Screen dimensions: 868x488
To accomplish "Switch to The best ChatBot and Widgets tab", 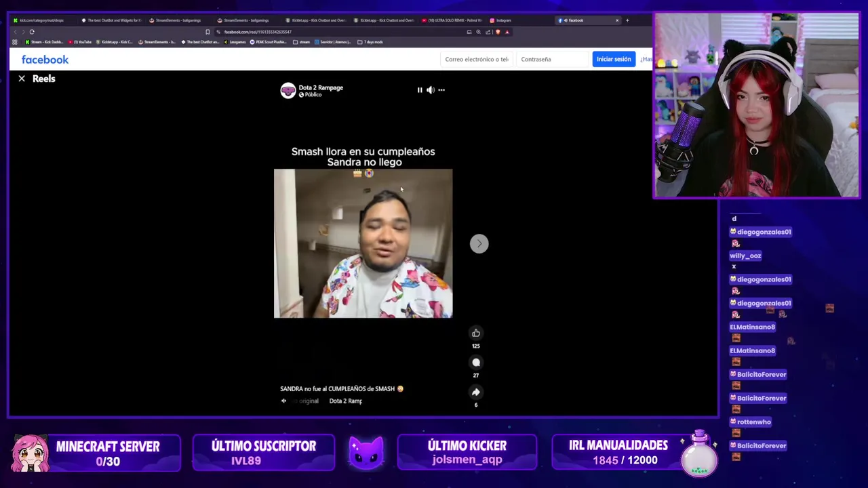I will 112,20.
